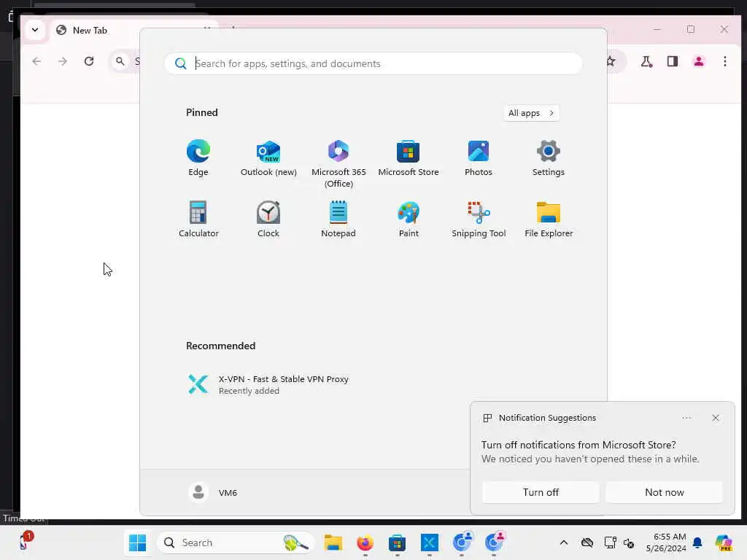This screenshot has height=560, width=747.
Task: Switch to Firefox in the taskbar
Action: coord(365,542)
